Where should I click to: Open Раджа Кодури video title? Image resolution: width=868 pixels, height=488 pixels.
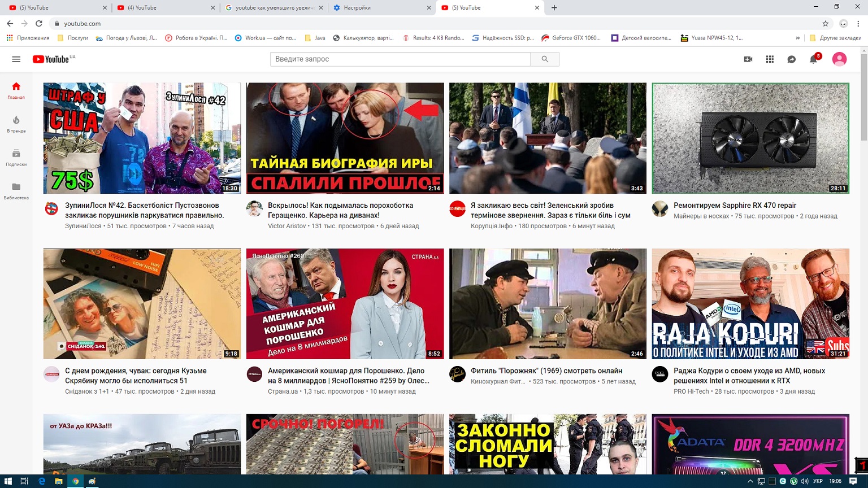pyautogui.click(x=749, y=376)
